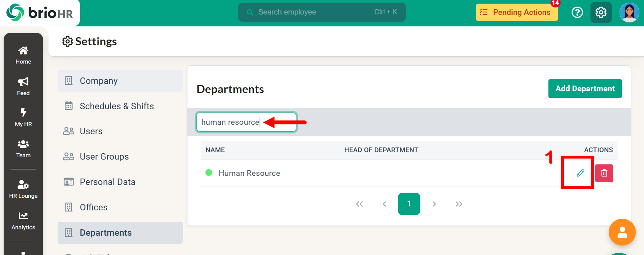This screenshot has height=255, width=644.
Task: Go to the next page arrow
Action: pyautogui.click(x=434, y=204)
